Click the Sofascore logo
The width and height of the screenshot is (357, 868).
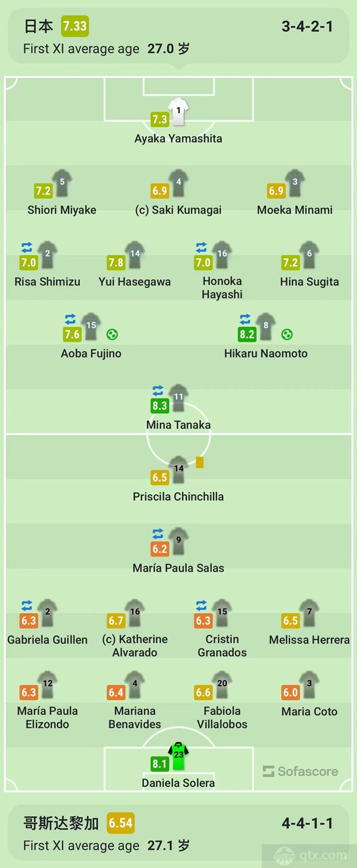tap(300, 772)
